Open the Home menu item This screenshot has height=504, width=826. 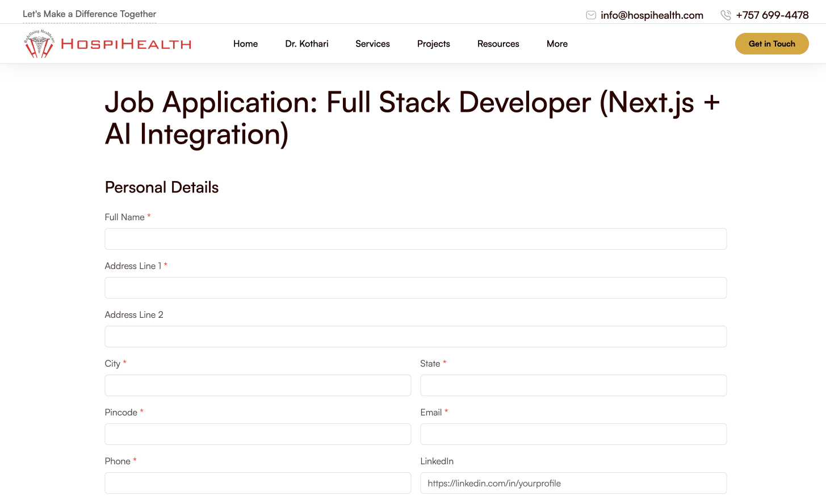245,44
